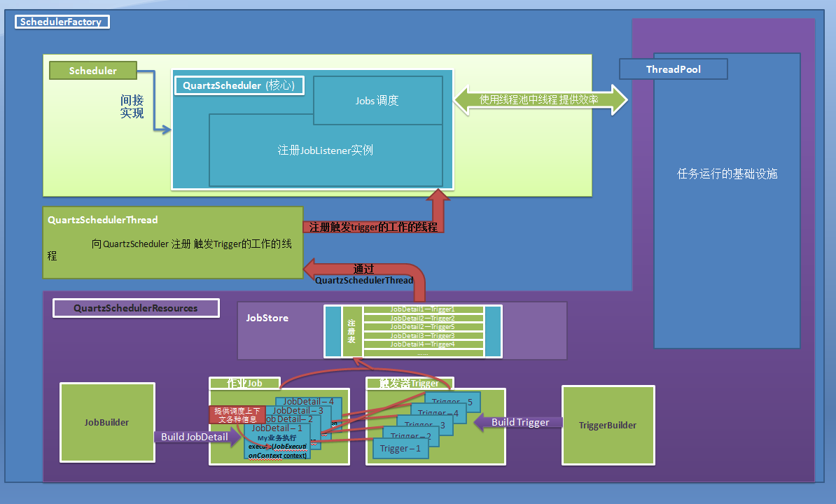Select the Build Trigger arrow
This screenshot has height=504, width=836.
click(519, 423)
